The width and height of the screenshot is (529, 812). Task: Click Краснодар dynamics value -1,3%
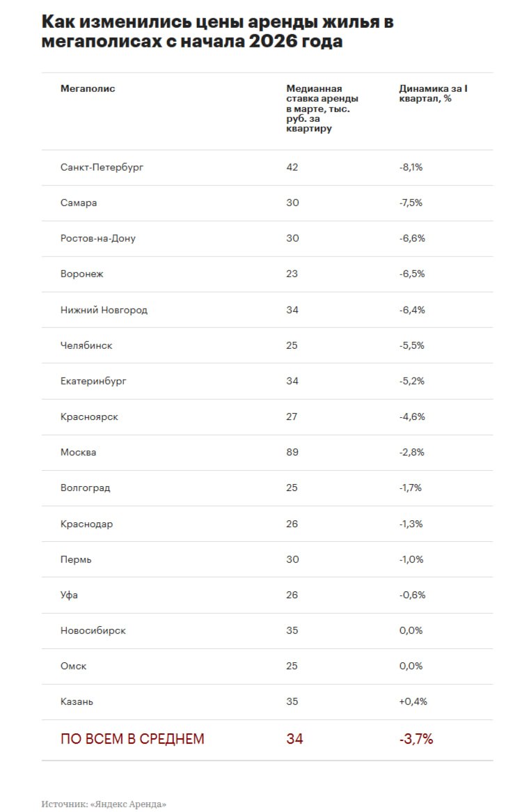pos(411,524)
